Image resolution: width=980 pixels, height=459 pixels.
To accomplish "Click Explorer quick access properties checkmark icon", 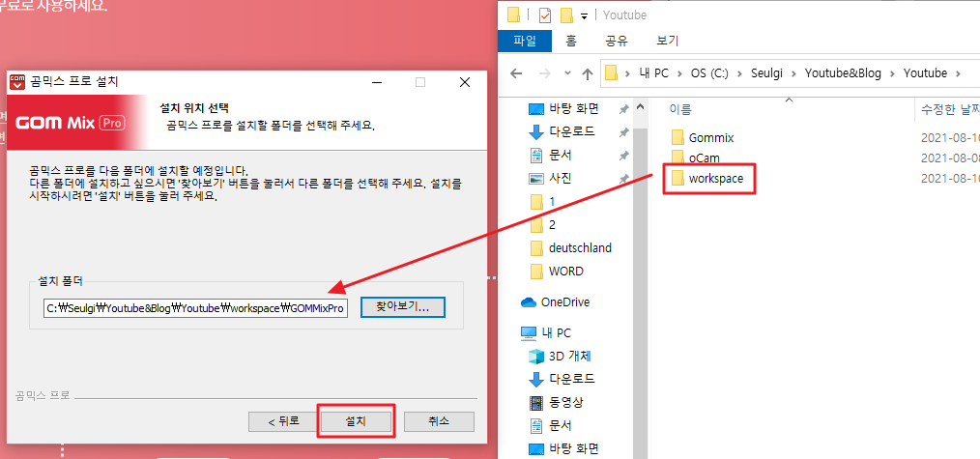I will (545, 14).
